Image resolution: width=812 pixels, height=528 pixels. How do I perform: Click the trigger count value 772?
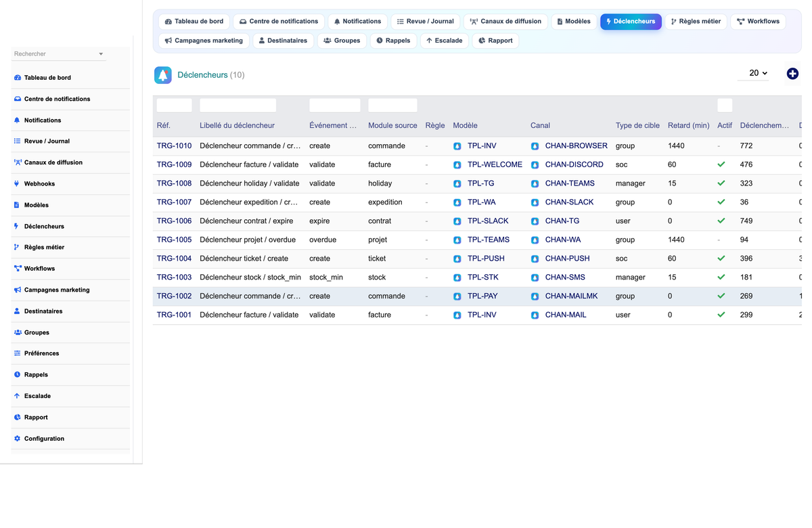(746, 146)
